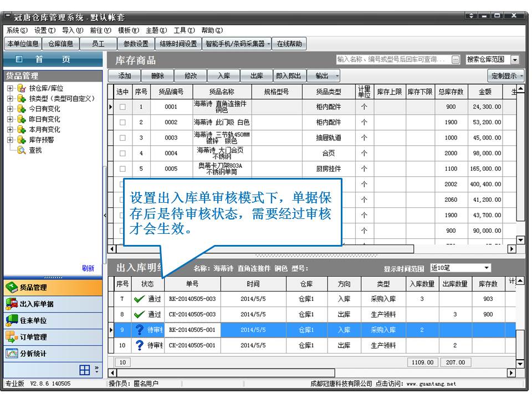Click the 往来单位 people icon
Screen dimensions: 532x399
pyautogui.click(x=12, y=320)
